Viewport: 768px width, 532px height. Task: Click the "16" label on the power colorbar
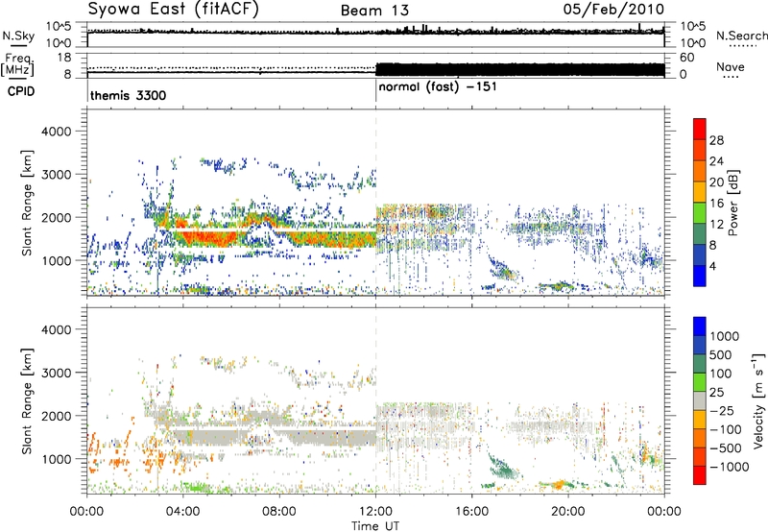coord(716,204)
